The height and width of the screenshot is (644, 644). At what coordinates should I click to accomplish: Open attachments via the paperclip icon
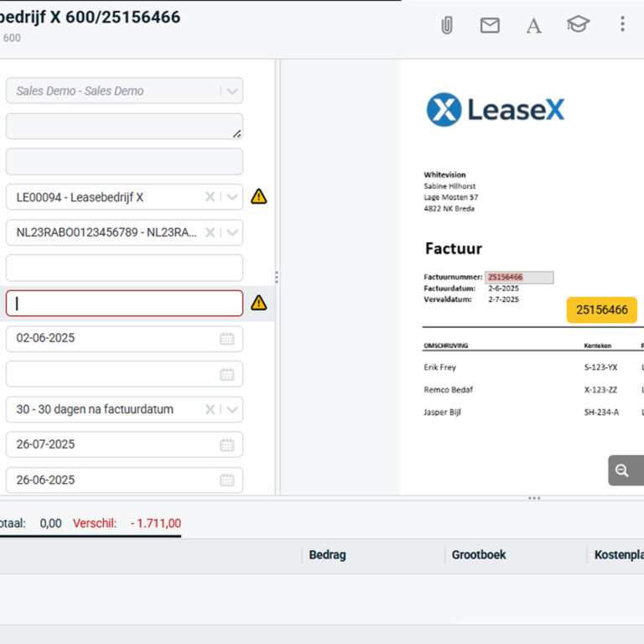(x=447, y=25)
